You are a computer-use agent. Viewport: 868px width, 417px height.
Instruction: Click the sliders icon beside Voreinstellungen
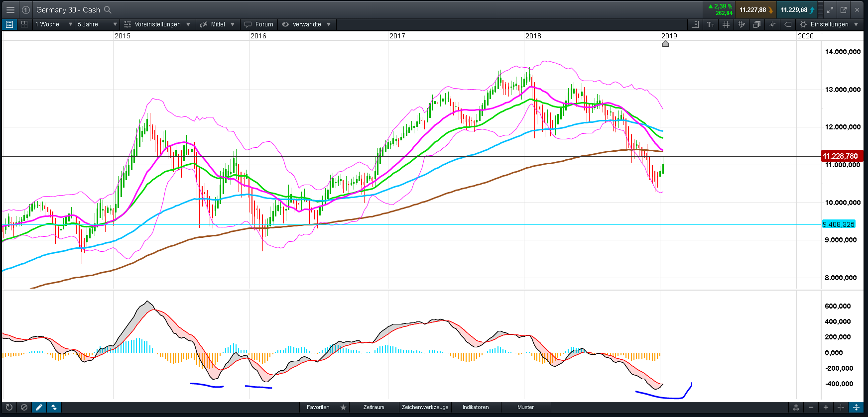click(127, 24)
